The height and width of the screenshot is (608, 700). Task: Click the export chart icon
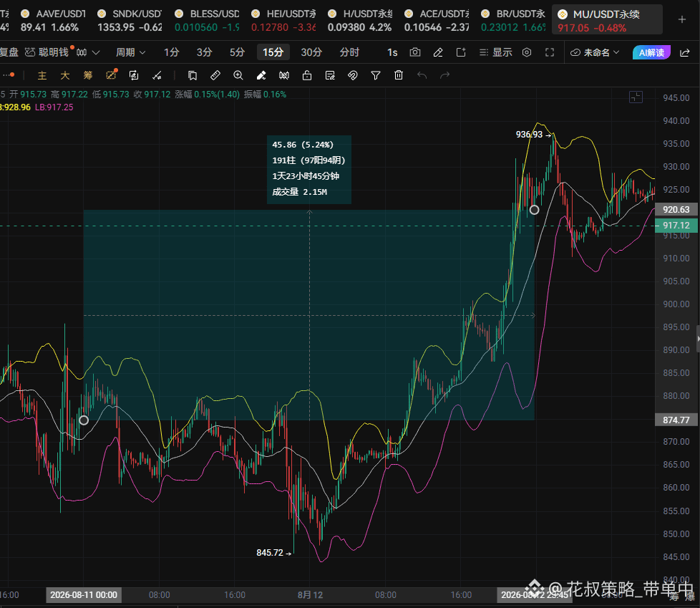coord(461,52)
